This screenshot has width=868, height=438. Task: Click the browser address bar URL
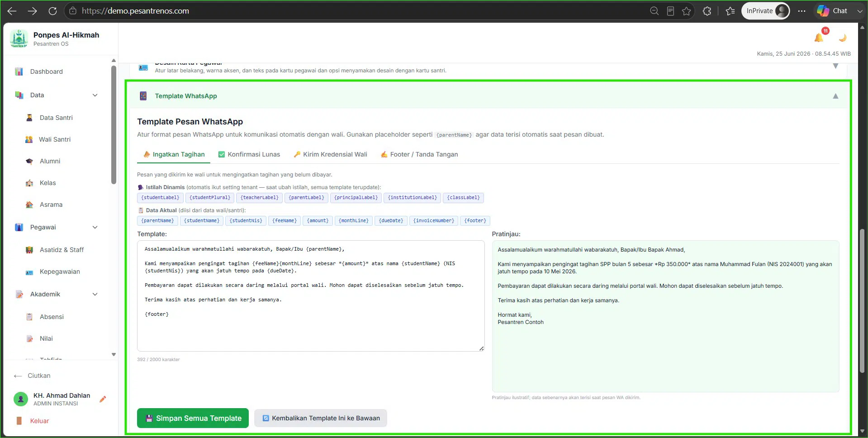136,11
